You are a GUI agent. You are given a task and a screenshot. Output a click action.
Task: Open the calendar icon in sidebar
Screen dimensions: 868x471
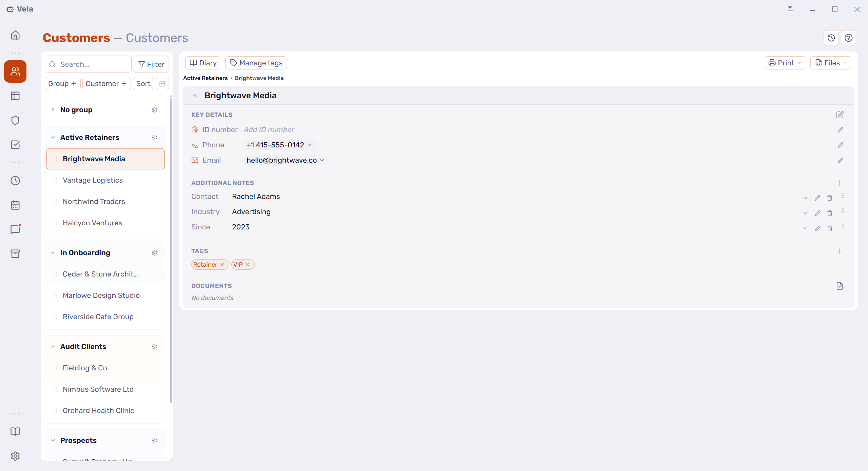[15, 205]
